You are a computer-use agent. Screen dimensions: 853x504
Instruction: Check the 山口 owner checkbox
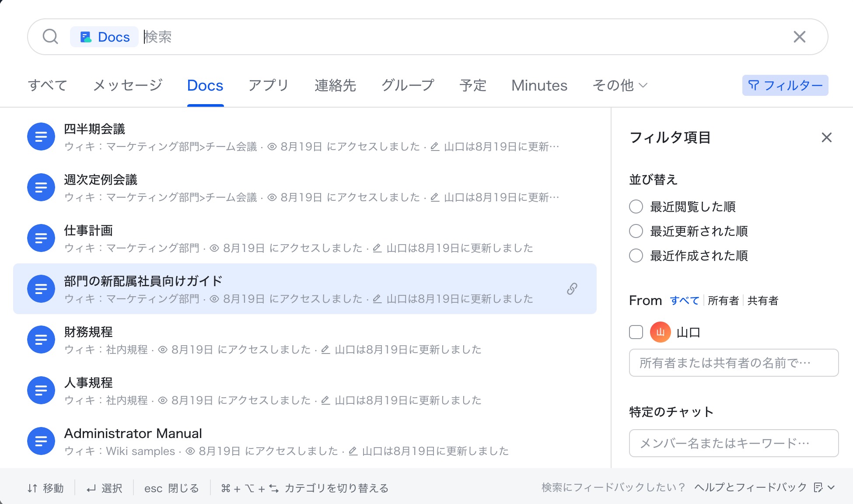point(636,332)
